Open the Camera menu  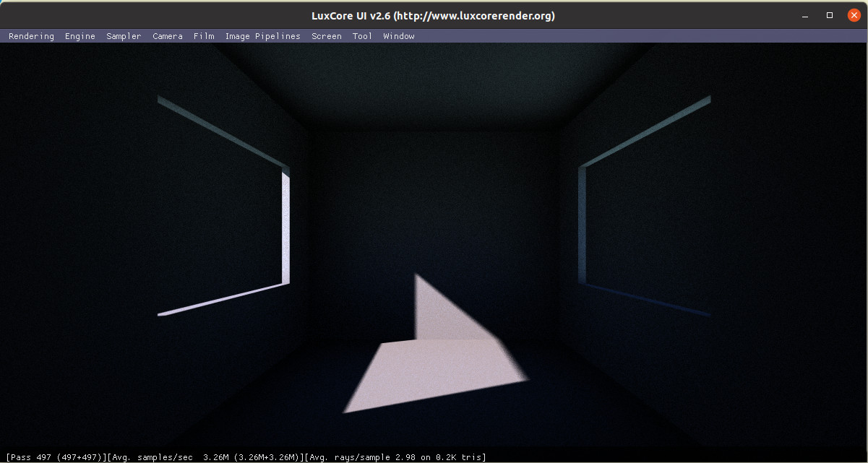click(x=167, y=36)
